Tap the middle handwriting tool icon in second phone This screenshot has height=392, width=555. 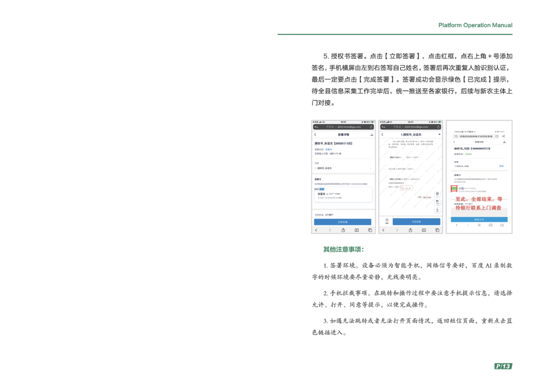[x=437, y=201]
